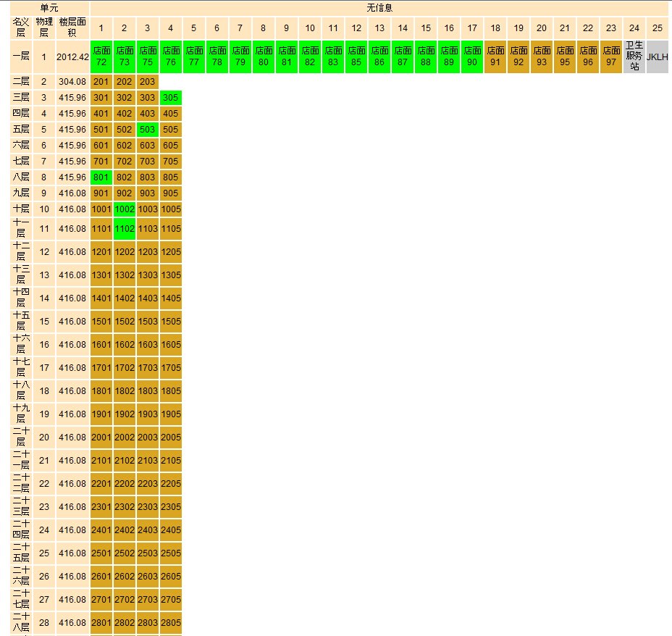
Task: Select apartment 201 on the second floor
Action: point(101,81)
